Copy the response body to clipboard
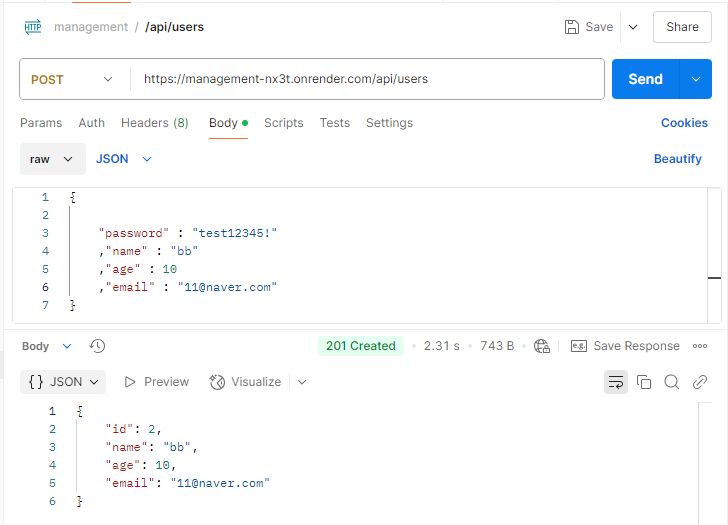The height and width of the screenshot is (525, 728). pyautogui.click(x=644, y=382)
